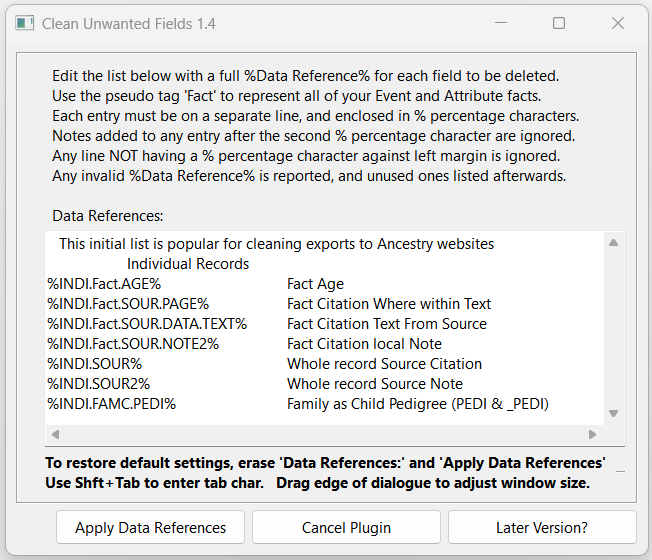Click the Individual Records heading line
This screenshot has height=560, width=652.
pyautogui.click(x=188, y=264)
